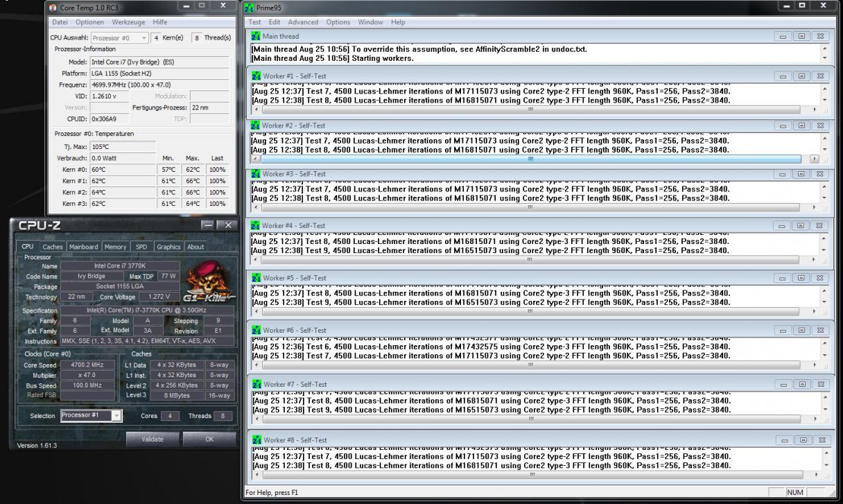Image resolution: width=843 pixels, height=504 pixels.
Task: Open the Window menu in Prime95
Action: coord(371,22)
